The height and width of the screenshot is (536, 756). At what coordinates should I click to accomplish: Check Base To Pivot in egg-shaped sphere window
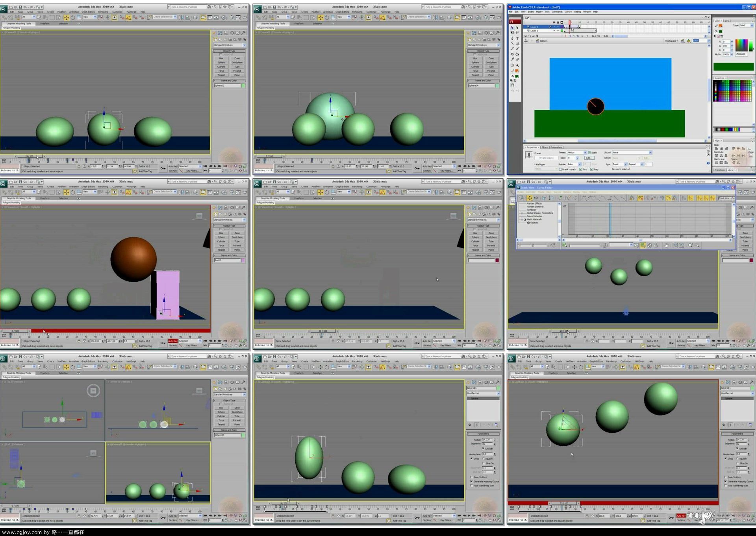(x=472, y=477)
